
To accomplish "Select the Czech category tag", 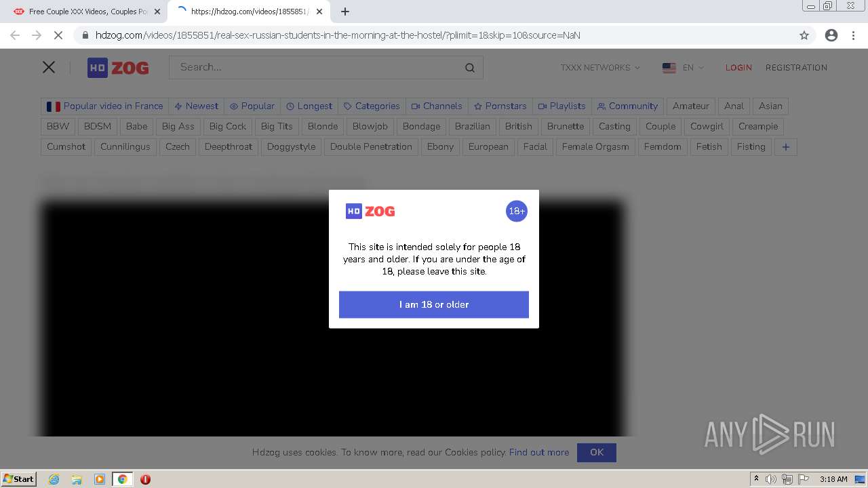I will pyautogui.click(x=178, y=147).
